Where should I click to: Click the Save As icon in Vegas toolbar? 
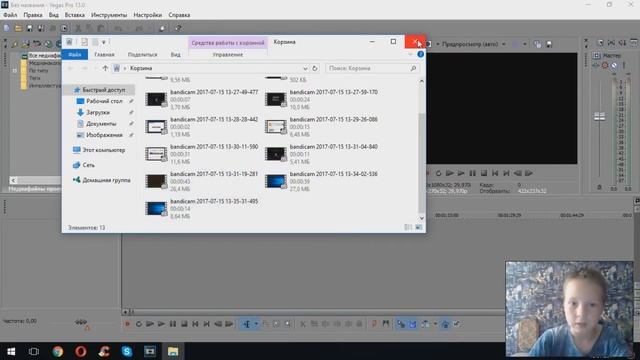[41, 28]
